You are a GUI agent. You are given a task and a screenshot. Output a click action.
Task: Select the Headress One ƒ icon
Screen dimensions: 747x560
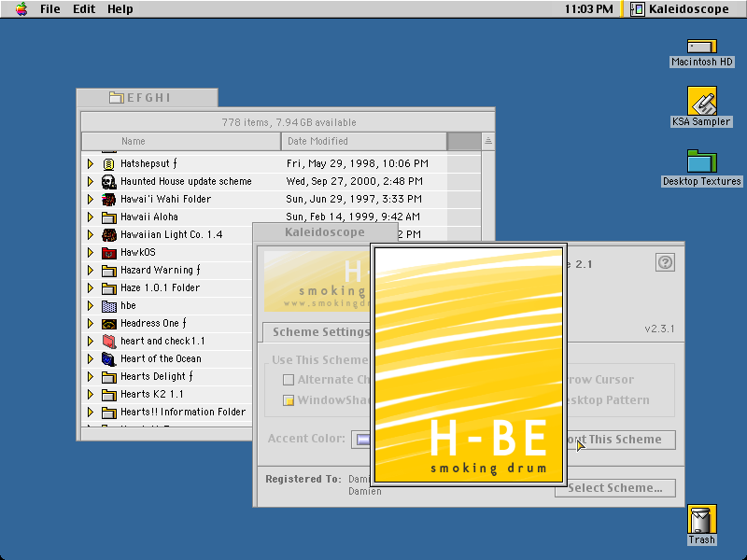point(109,324)
